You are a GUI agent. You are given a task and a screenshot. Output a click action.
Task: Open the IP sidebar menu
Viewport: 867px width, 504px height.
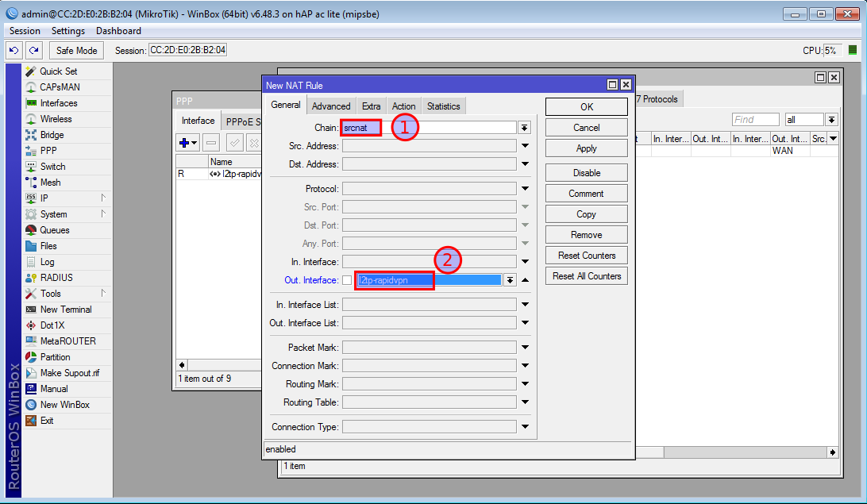click(x=44, y=198)
